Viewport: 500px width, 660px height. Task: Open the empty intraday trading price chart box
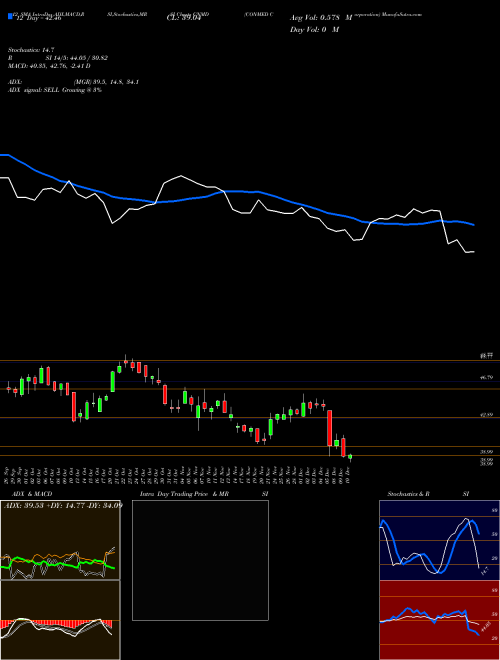(x=200, y=560)
